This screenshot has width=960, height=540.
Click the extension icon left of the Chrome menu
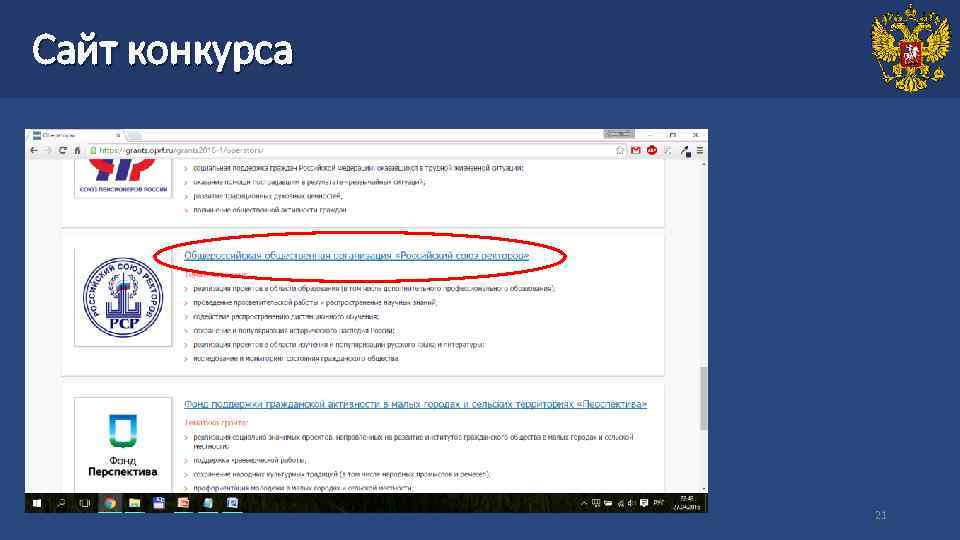685,151
